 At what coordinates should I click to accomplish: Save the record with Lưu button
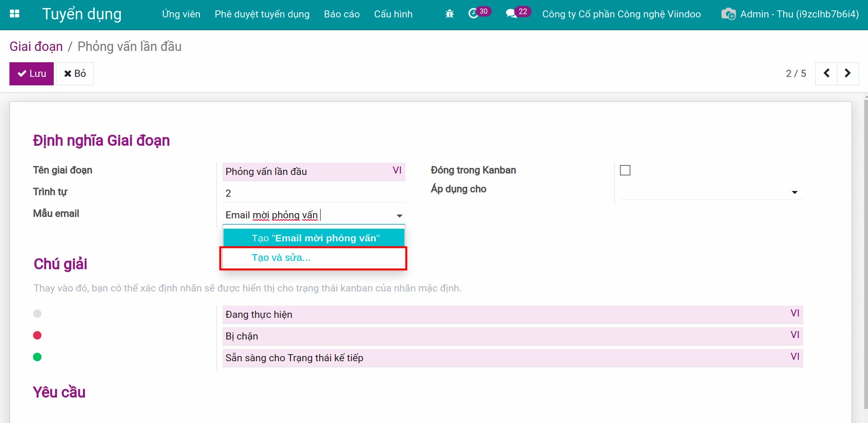coord(32,74)
